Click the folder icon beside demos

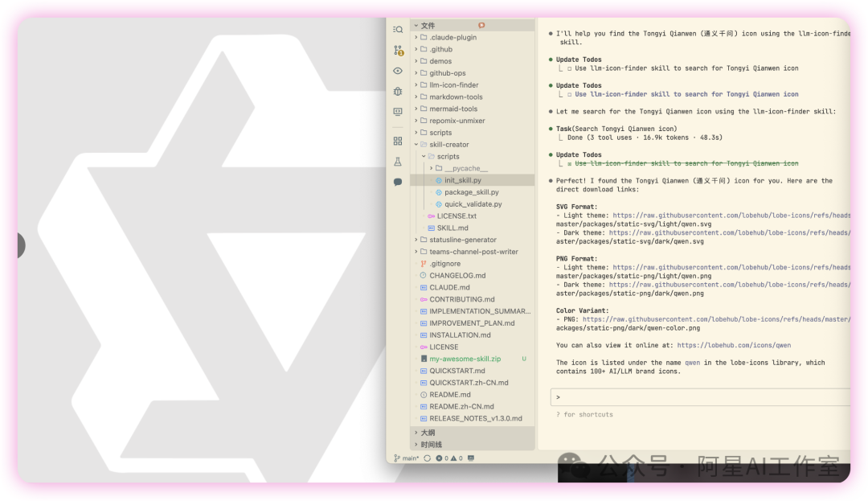(424, 61)
